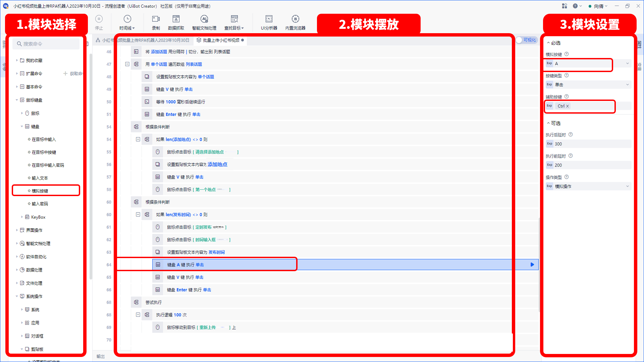Click the command tree vertical scrollbar
This screenshot has width=644, height=362.
tap(91, 167)
